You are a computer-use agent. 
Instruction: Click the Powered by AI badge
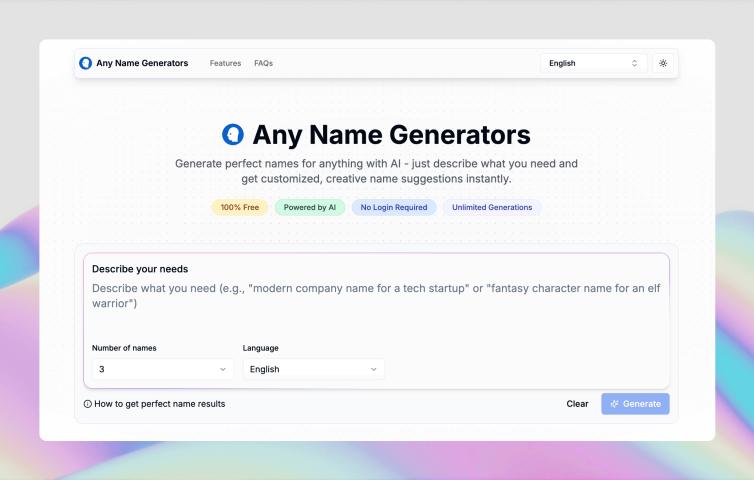(x=309, y=208)
